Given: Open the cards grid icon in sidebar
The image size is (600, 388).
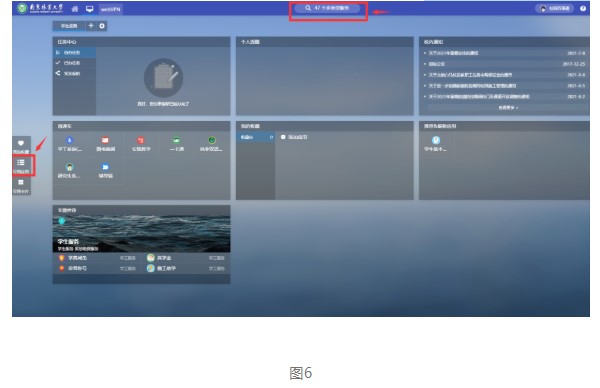Looking at the screenshot, I should point(21,186).
